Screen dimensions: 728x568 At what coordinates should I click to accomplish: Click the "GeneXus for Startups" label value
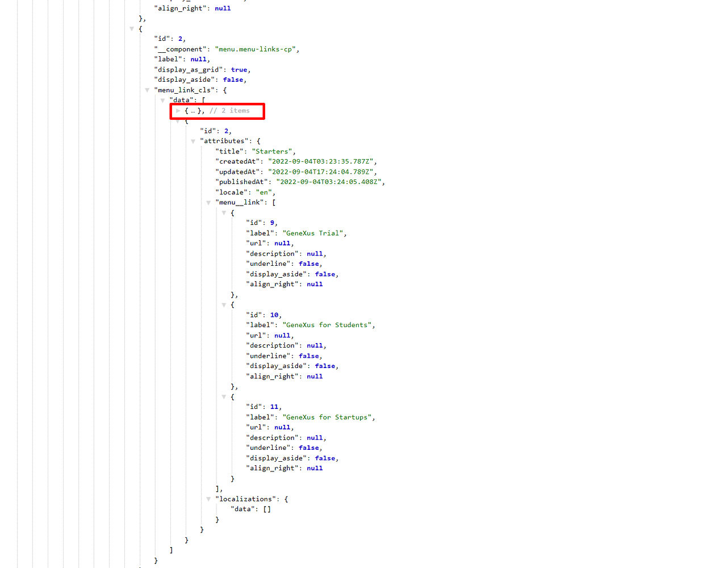[327, 417]
